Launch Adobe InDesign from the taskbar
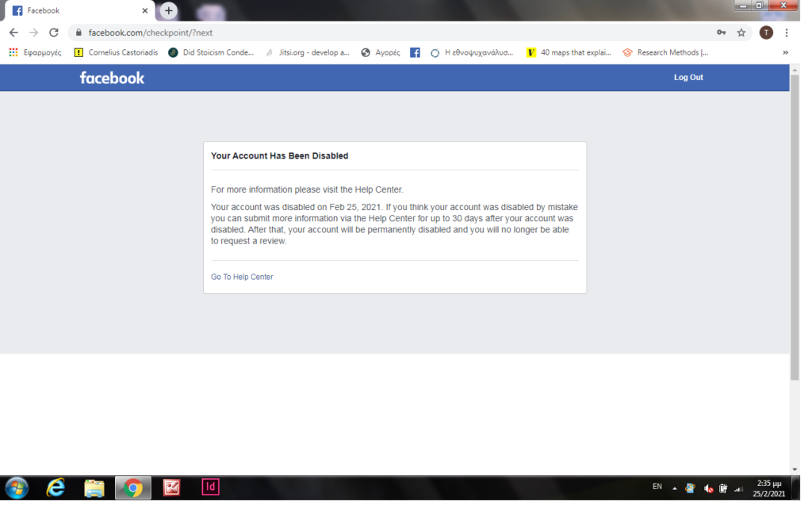Viewport: 812px width, 509px height. (210, 487)
